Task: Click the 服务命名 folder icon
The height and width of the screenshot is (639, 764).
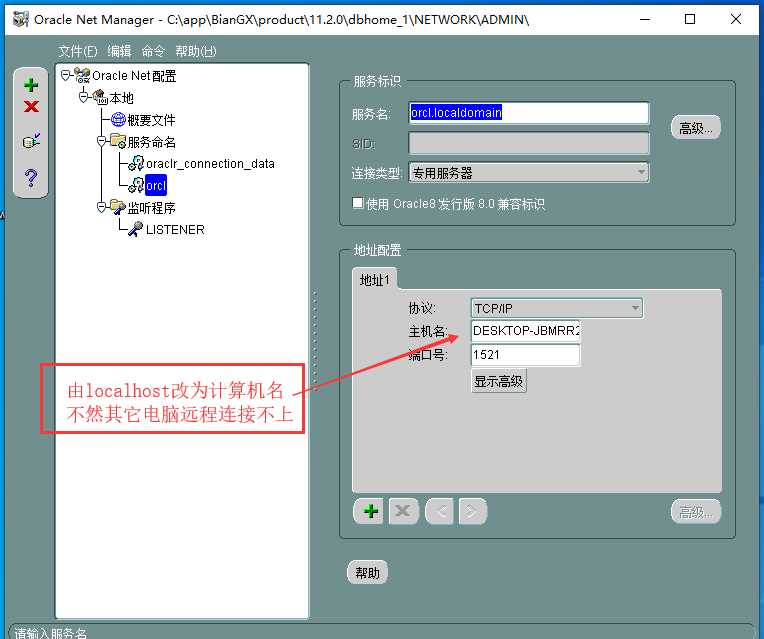Action: tap(118, 141)
